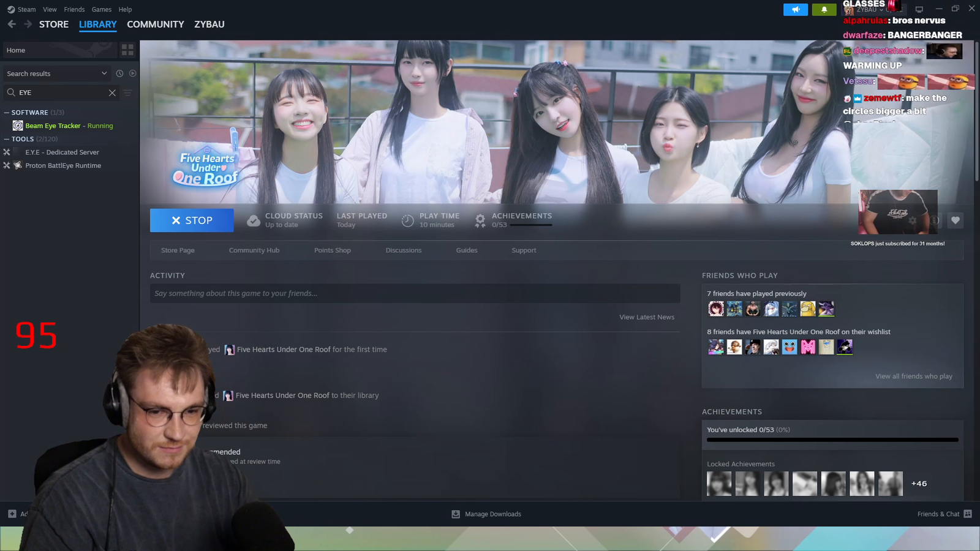The image size is (980, 551).
Task: Open the ZYBAU profile section
Action: pos(209,24)
